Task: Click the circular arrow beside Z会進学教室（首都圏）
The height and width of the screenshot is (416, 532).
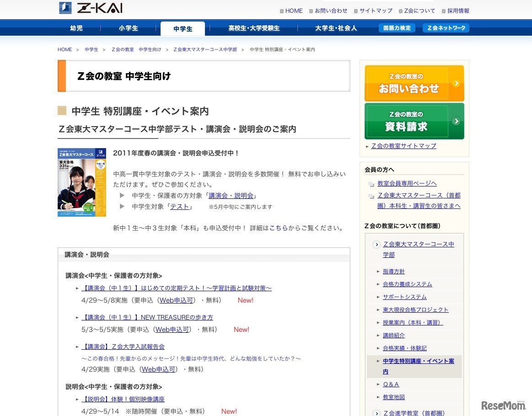Action: tap(376, 413)
